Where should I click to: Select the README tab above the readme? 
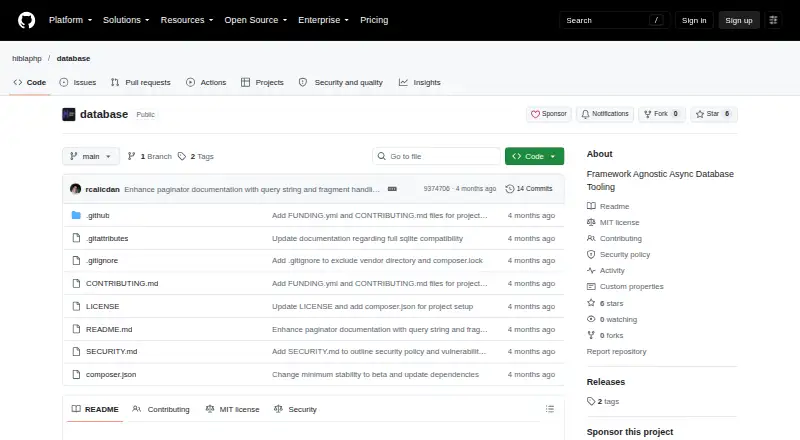[95, 409]
